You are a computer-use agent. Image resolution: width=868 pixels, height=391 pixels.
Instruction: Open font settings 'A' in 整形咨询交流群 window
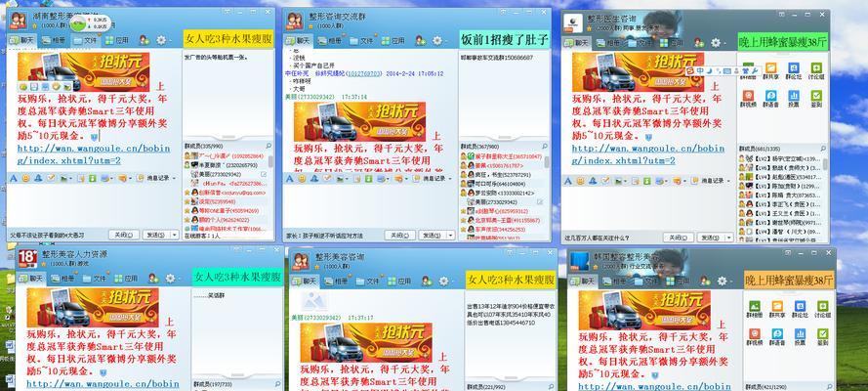click(x=289, y=179)
